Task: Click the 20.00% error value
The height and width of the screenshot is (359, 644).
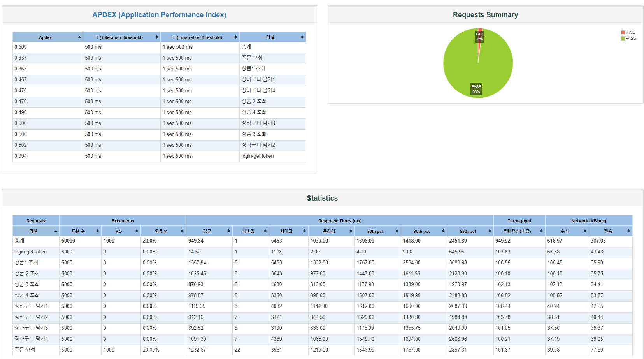Action: 151,350
